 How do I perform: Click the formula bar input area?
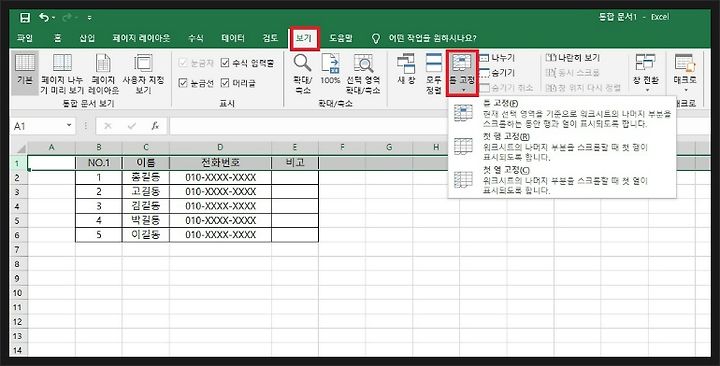[x=441, y=126]
